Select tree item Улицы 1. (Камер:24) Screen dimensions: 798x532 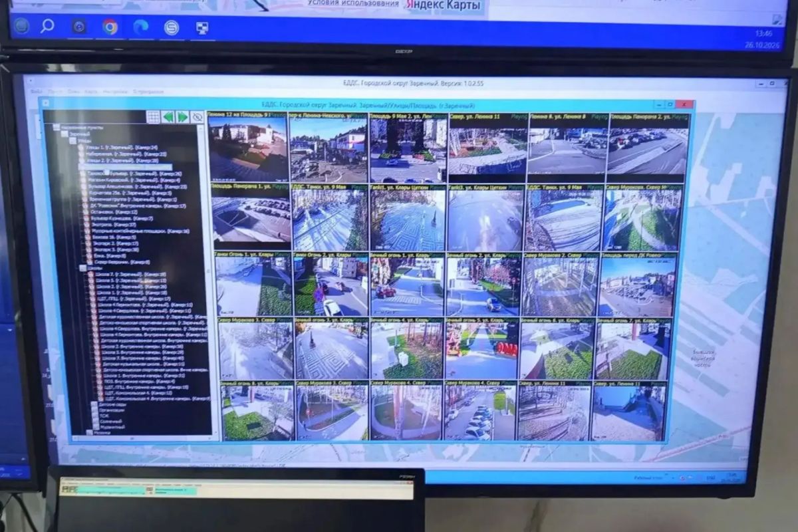click(x=123, y=147)
